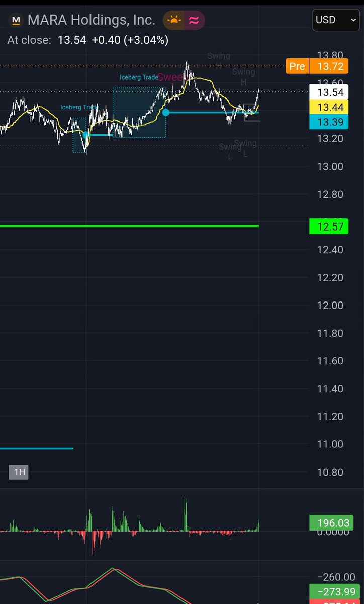Select the cyan dot marker at 13.39 line

(166, 112)
